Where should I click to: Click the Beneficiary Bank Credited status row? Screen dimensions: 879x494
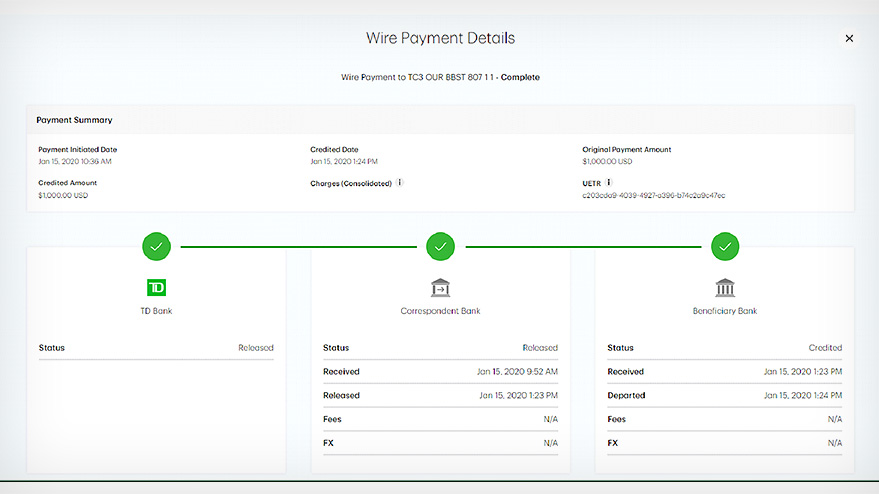(724, 348)
